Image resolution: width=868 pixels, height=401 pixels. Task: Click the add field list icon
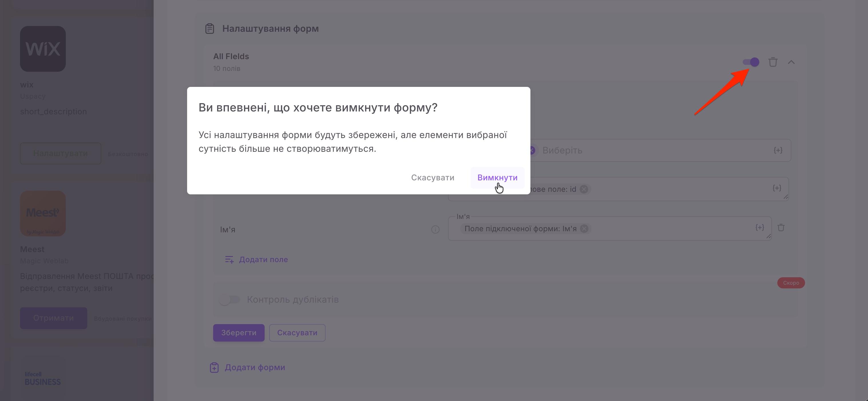point(229,260)
